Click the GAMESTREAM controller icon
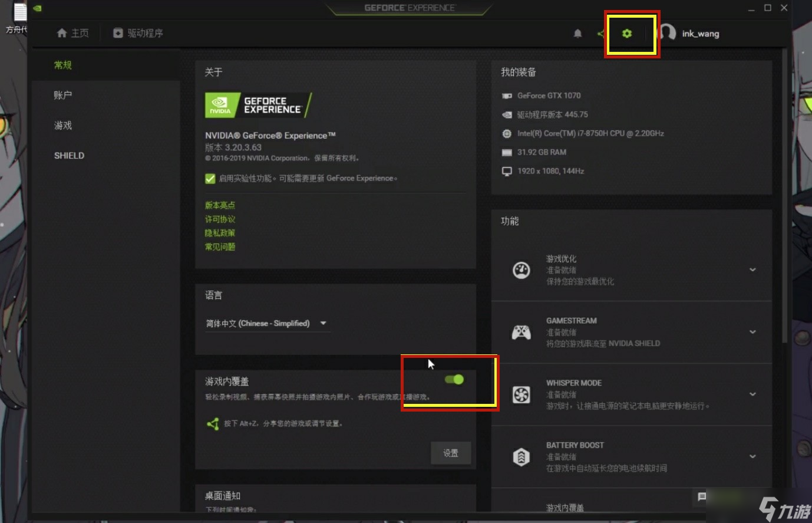This screenshot has height=523, width=812. (521, 333)
